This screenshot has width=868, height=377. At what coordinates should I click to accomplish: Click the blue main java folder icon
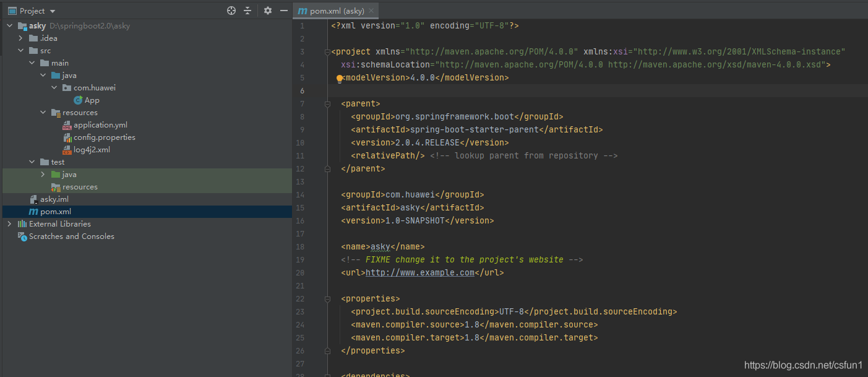[x=56, y=76]
